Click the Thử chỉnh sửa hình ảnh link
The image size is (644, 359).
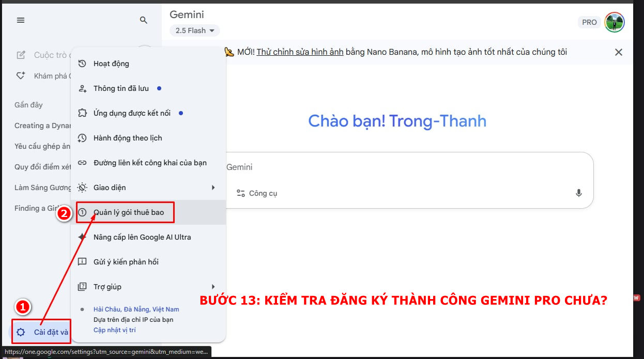click(301, 52)
